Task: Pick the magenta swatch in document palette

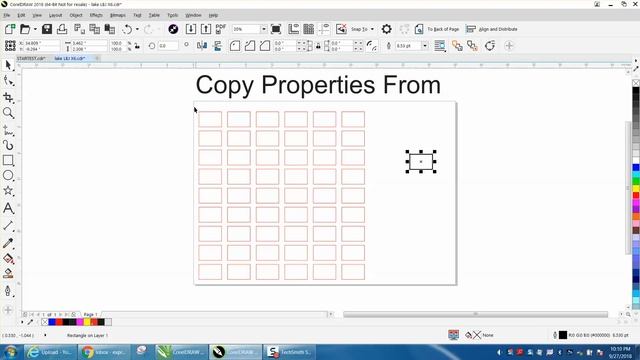Action: point(80,322)
